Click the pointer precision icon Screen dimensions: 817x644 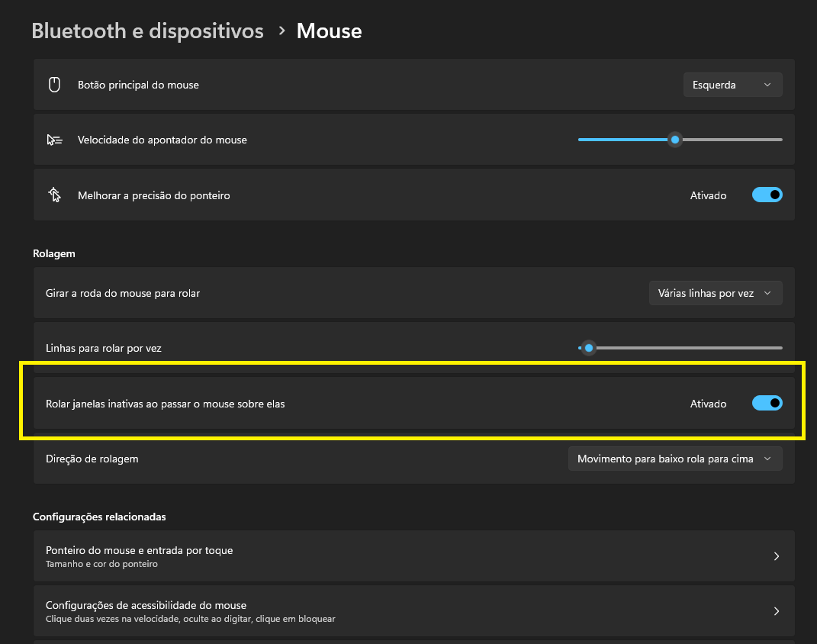pos(54,195)
